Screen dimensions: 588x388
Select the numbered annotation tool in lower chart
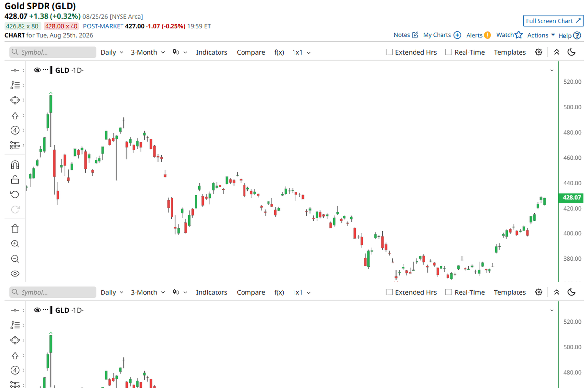pyautogui.click(x=15, y=370)
